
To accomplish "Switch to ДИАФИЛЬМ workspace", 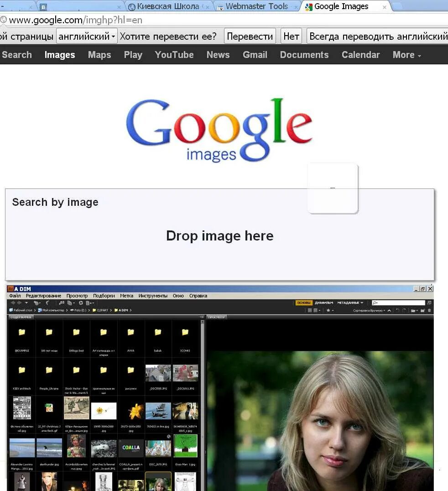I will coord(324,303).
